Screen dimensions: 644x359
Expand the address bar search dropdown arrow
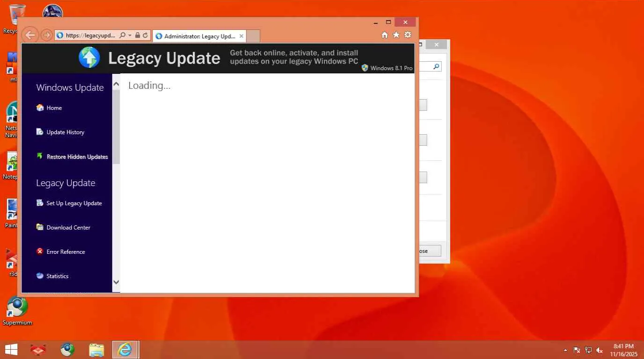click(x=130, y=35)
